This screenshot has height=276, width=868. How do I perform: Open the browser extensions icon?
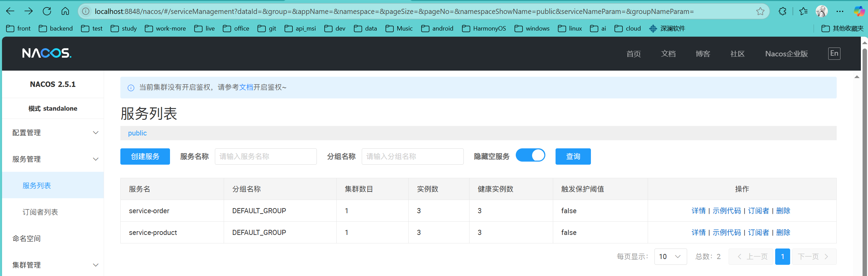tap(782, 11)
